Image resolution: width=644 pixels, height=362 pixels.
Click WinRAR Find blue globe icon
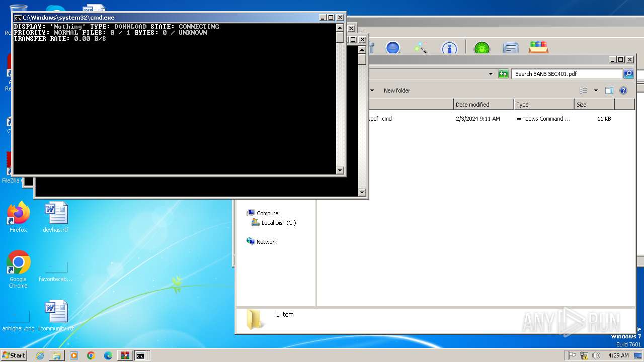point(393,48)
